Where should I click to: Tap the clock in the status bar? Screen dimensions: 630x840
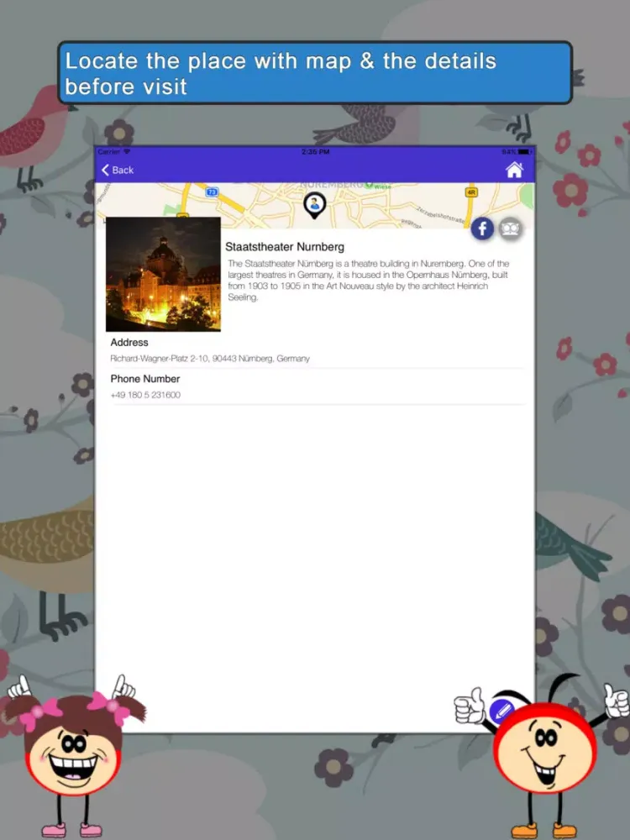click(x=316, y=152)
